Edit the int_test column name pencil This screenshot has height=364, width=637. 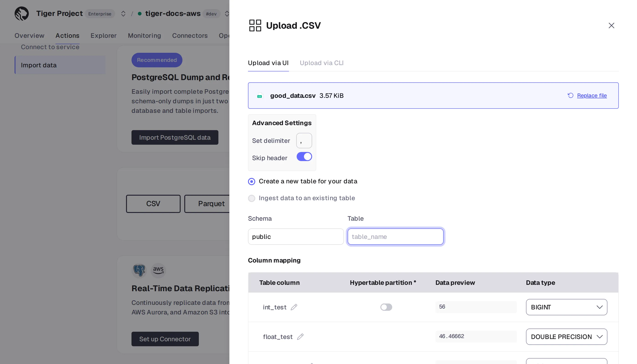click(x=294, y=307)
